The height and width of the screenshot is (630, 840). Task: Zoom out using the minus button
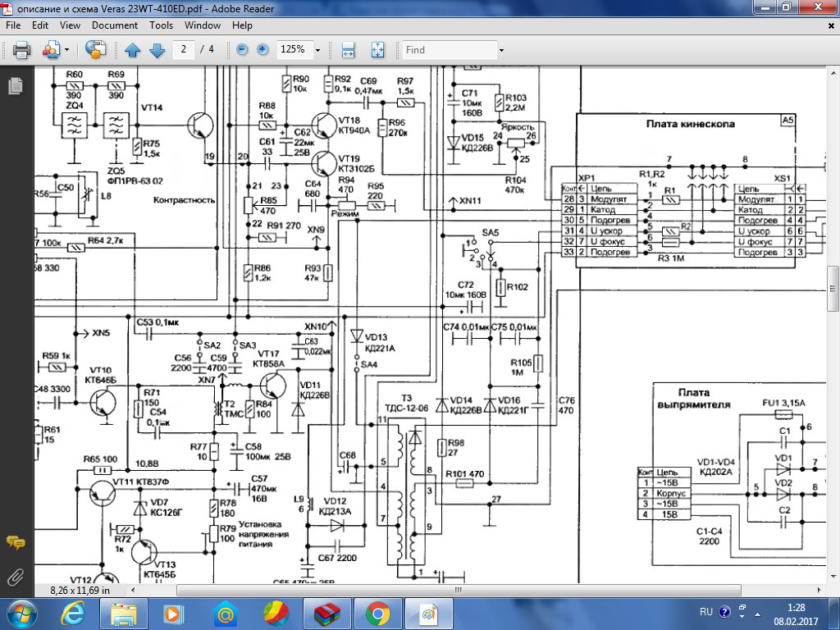242,50
